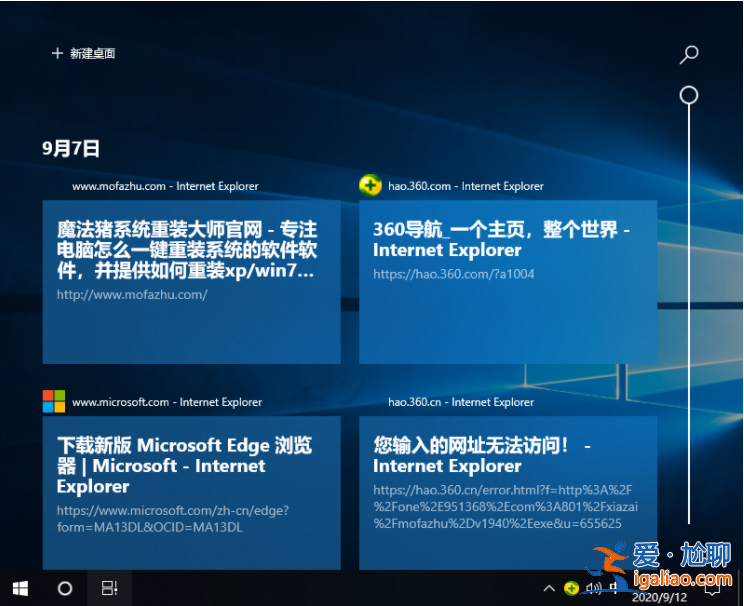Click the 360 green plus icon beside hao.360.com

(370, 186)
